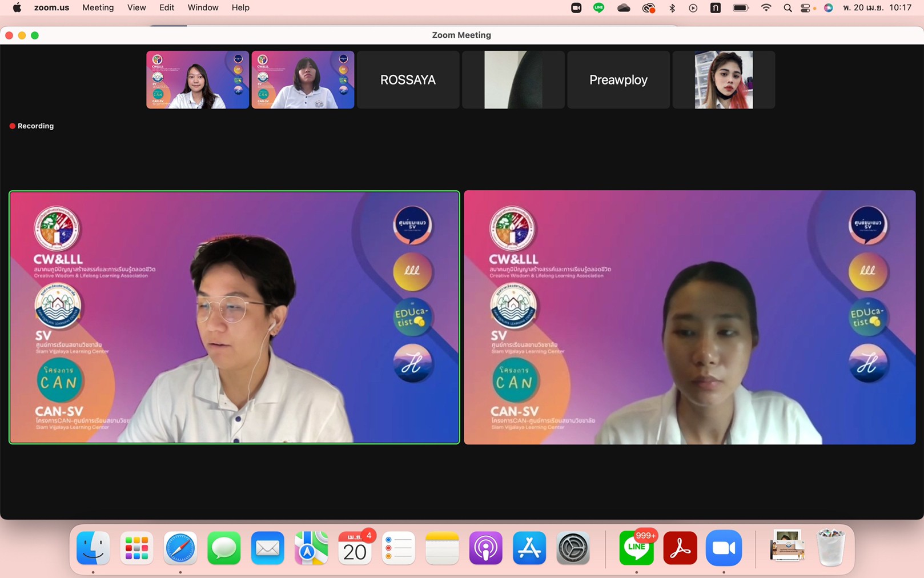Open Control Center in menu bar
This screenshot has height=578, width=924.
pos(806,8)
